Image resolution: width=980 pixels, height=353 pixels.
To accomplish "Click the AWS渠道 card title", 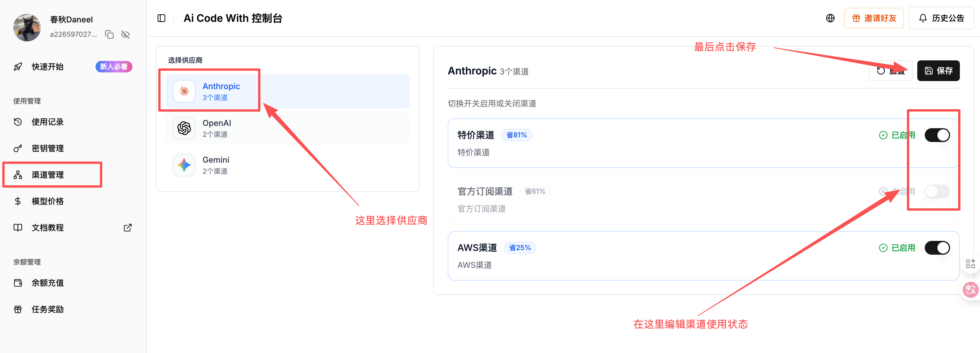I will (477, 248).
